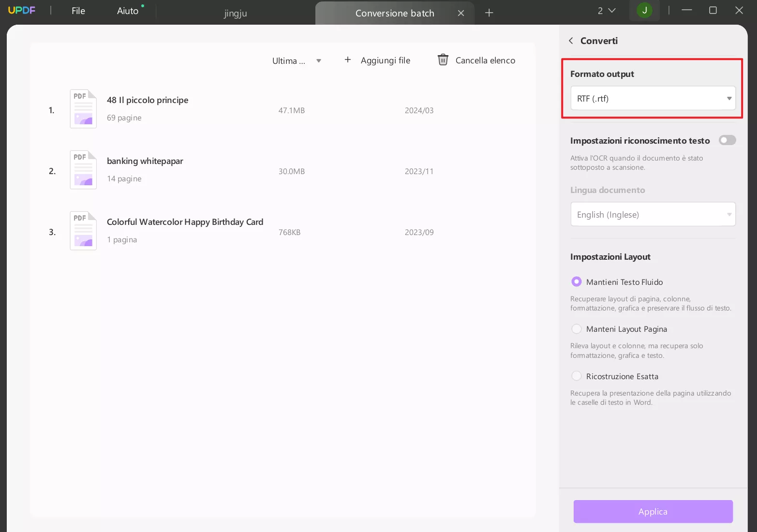Click 30.0MB size value
The height and width of the screenshot is (532, 757).
click(292, 172)
